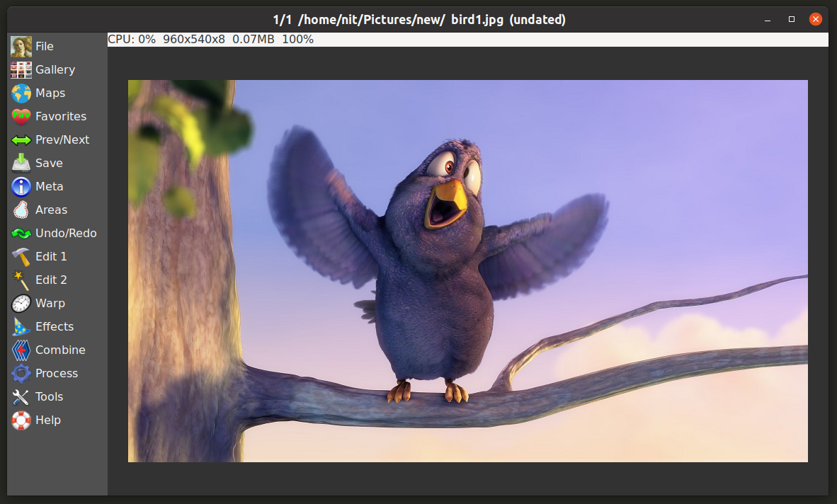Open the Maps menu label
The width and height of the screenshot is (837, 504).
click(50, 93)
